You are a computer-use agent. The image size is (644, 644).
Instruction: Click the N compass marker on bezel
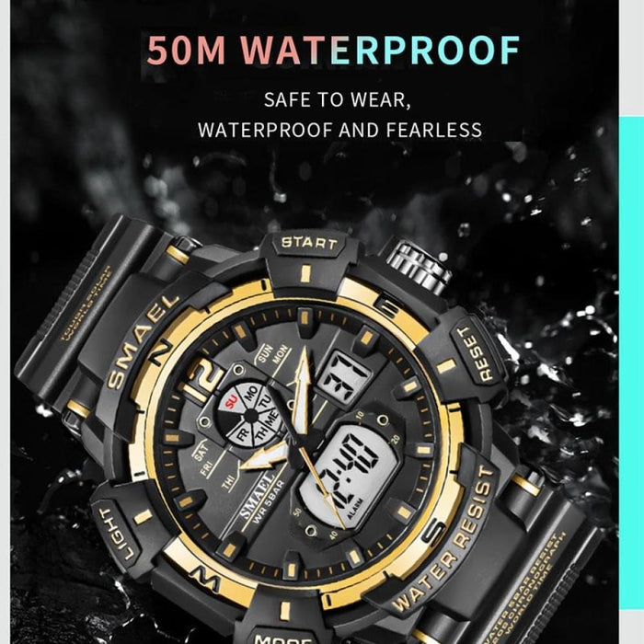click(x=159, y=351)
